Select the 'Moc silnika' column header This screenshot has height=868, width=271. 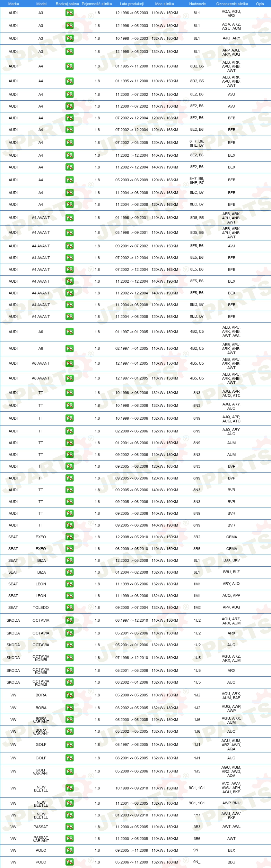point(165,4)
